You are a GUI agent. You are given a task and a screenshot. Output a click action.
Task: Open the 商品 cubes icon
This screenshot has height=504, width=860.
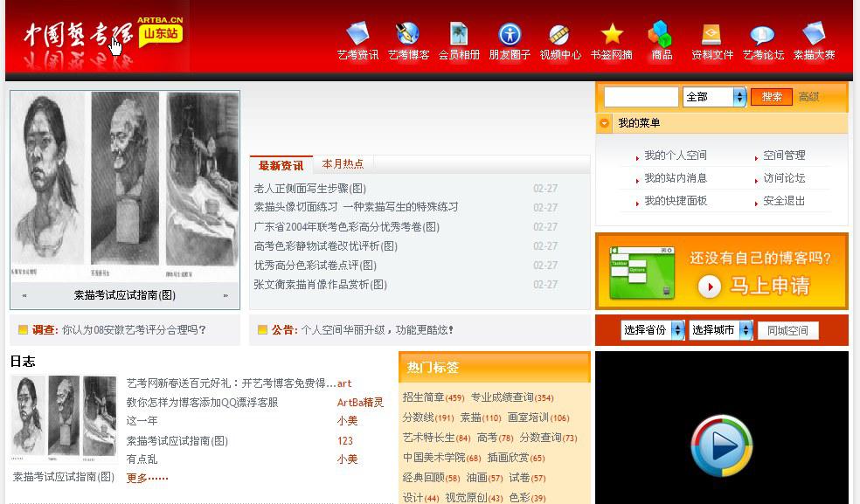(x=661, y=33)
